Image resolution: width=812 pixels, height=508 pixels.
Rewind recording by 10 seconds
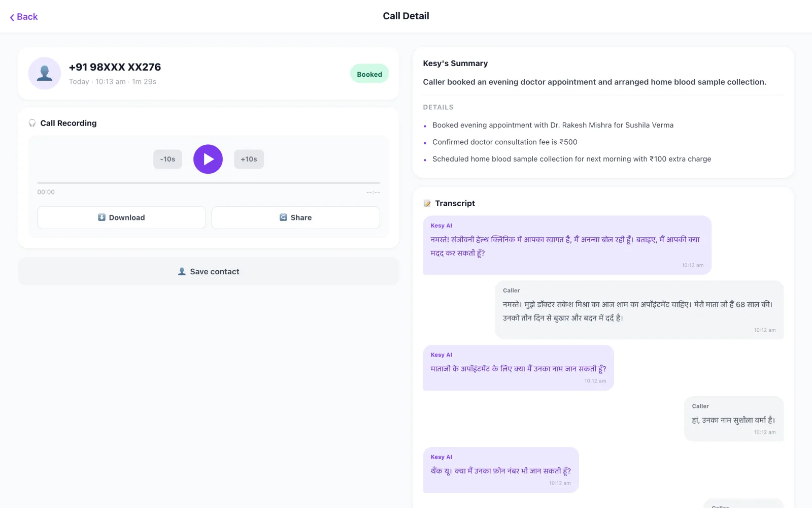[x=167, y=159]
